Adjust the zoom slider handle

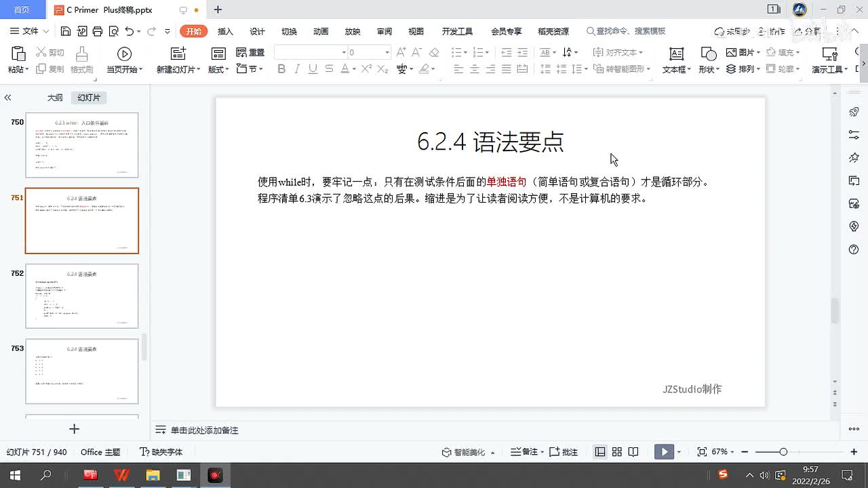pos(783,452)
